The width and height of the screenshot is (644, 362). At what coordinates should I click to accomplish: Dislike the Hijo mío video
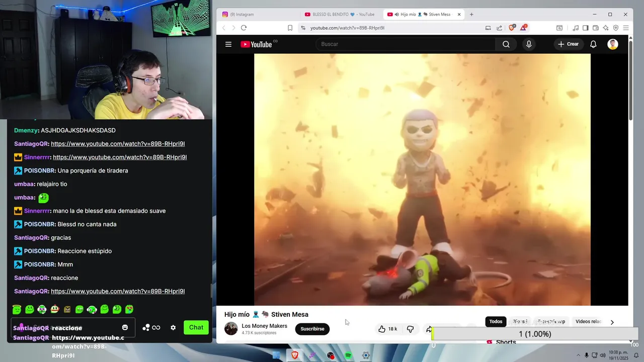[411, 329]
